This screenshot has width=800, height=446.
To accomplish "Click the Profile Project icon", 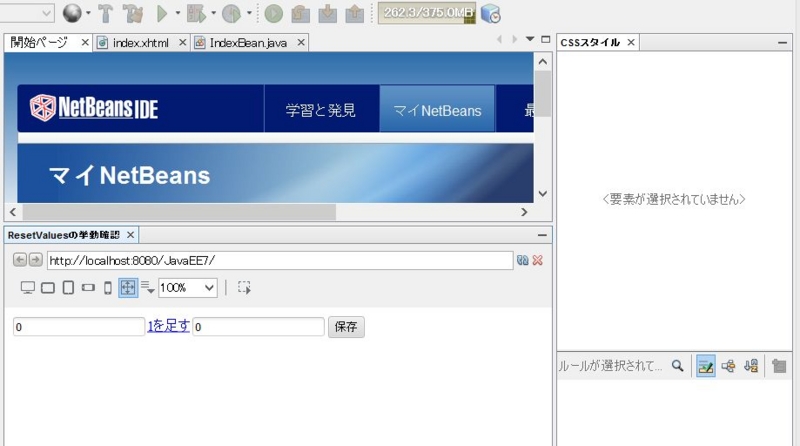I will coord(232,14).
